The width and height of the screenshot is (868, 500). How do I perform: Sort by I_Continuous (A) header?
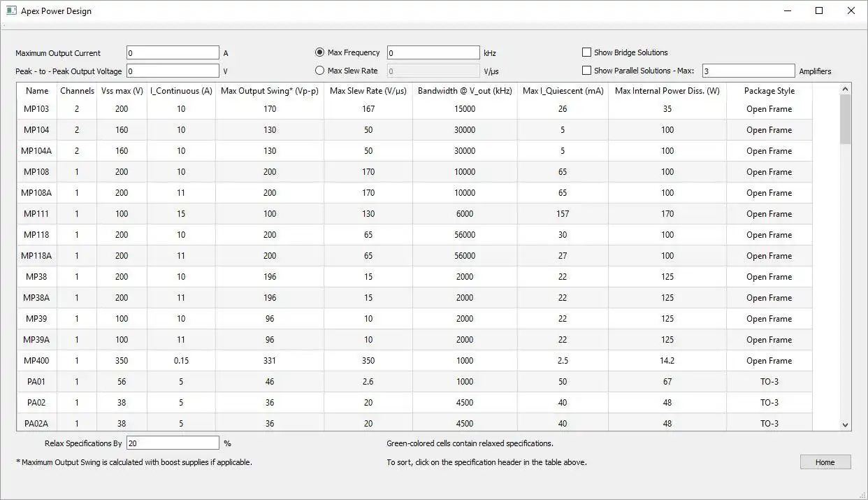181,91
